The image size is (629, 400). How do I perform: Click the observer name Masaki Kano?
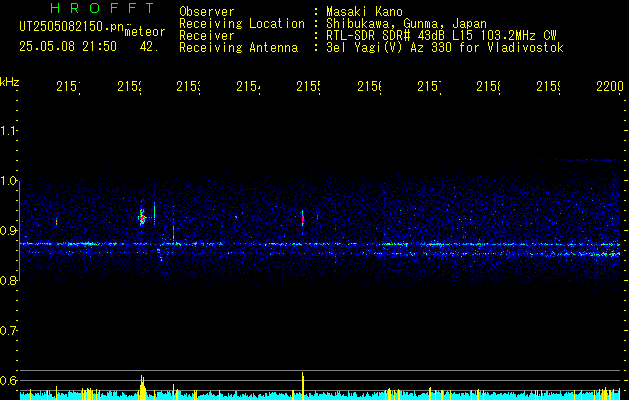click(364, 11)
